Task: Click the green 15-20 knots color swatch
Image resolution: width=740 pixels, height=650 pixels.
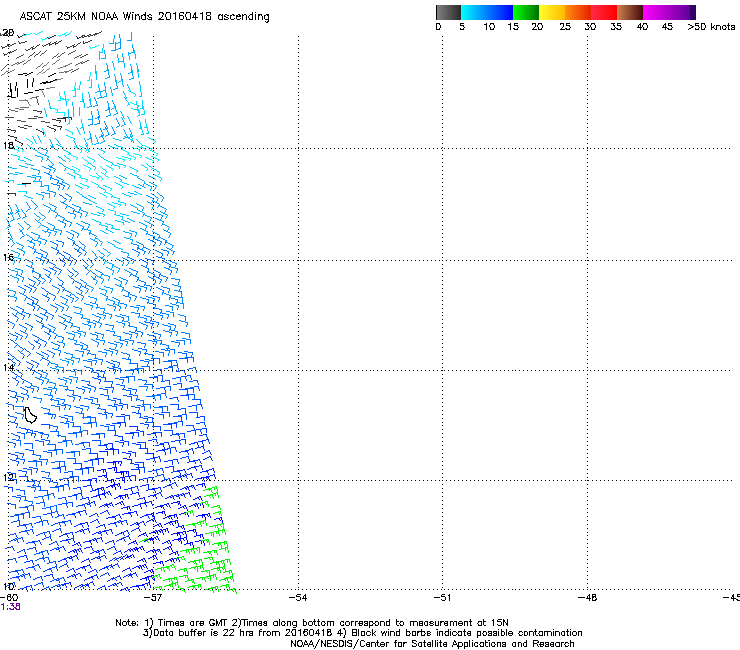Action: tap(526, 12)
